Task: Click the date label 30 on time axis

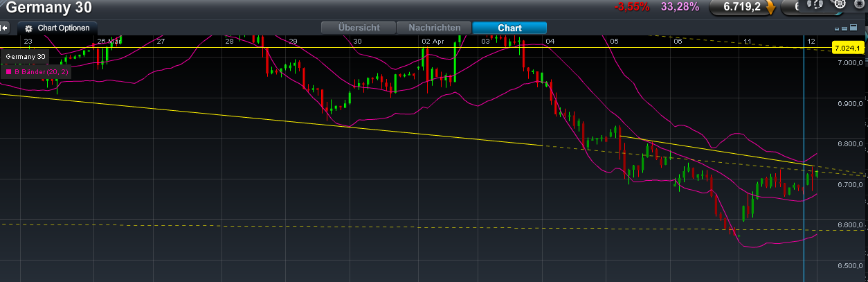Action: pyautogui.click(x=357, y=42)
